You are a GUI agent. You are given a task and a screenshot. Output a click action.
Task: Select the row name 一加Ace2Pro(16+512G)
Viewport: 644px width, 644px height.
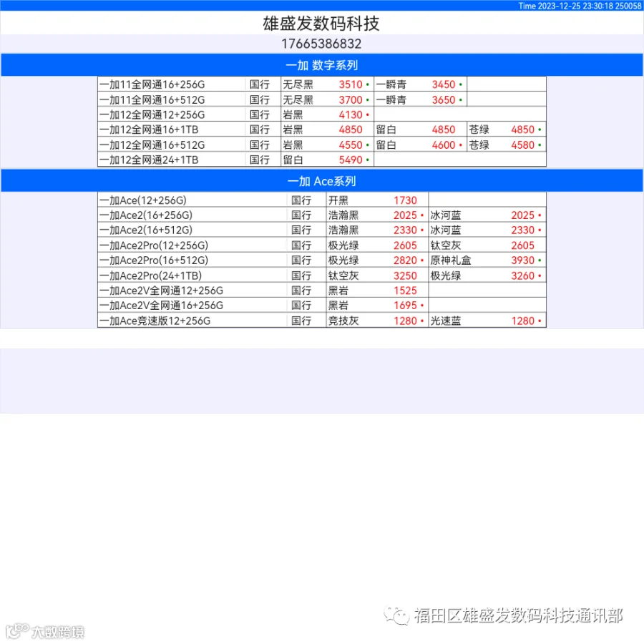tap(154, 260)
